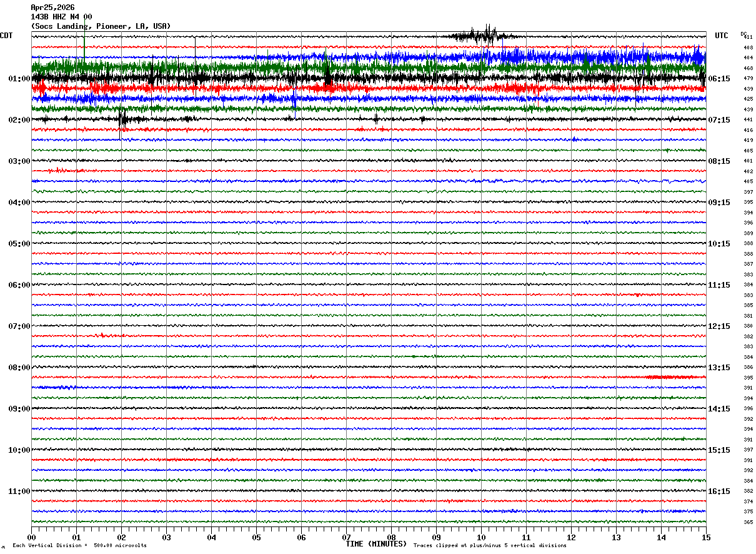Click the UTC timezone label
Screen dimensions: 756x554
(x=722, y=36)
